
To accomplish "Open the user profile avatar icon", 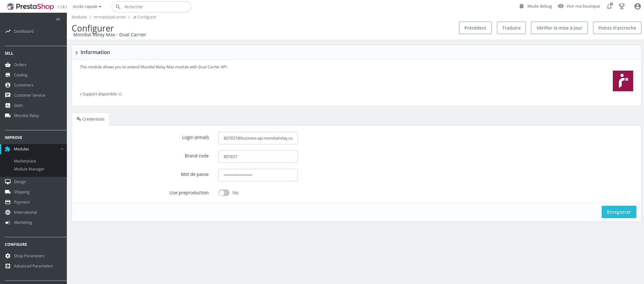I will (637, 6).
